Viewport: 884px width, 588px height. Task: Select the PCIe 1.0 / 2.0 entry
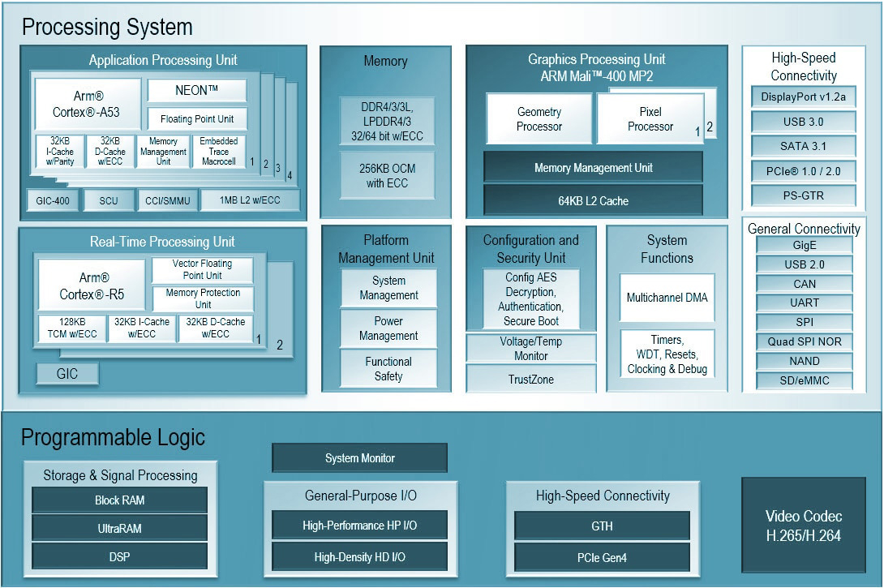804,171
